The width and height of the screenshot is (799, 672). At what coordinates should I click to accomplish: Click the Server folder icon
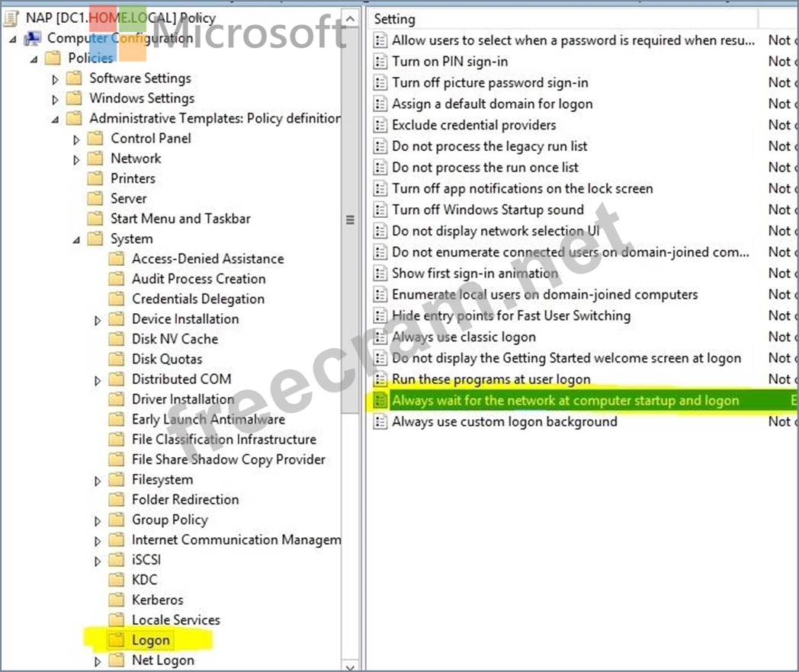coord(95,198)
